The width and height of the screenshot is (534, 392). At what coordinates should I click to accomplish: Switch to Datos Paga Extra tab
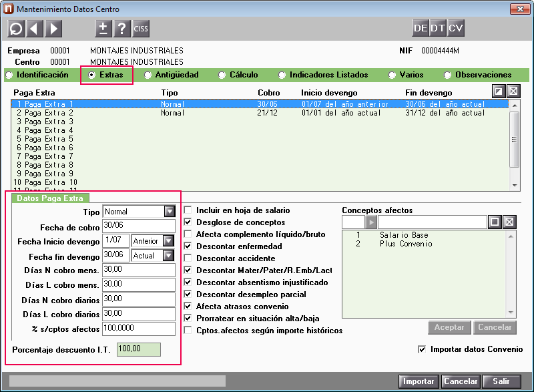pos(50,198)
